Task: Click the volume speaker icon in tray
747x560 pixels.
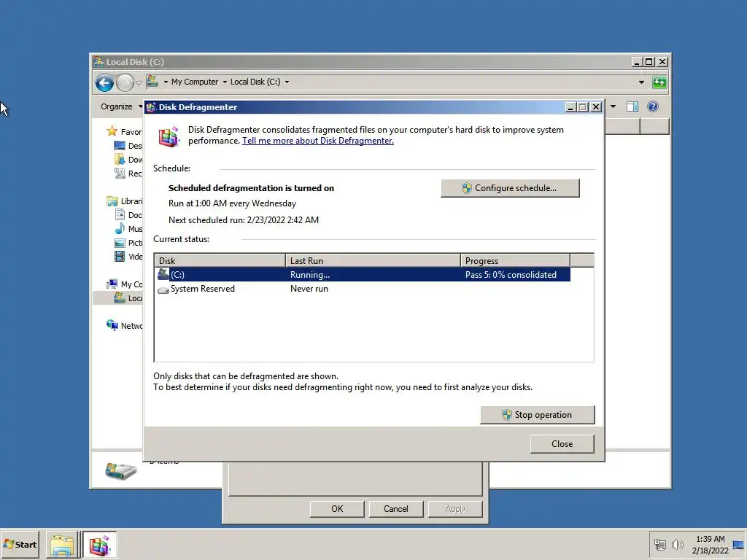Action: [677, 544]
